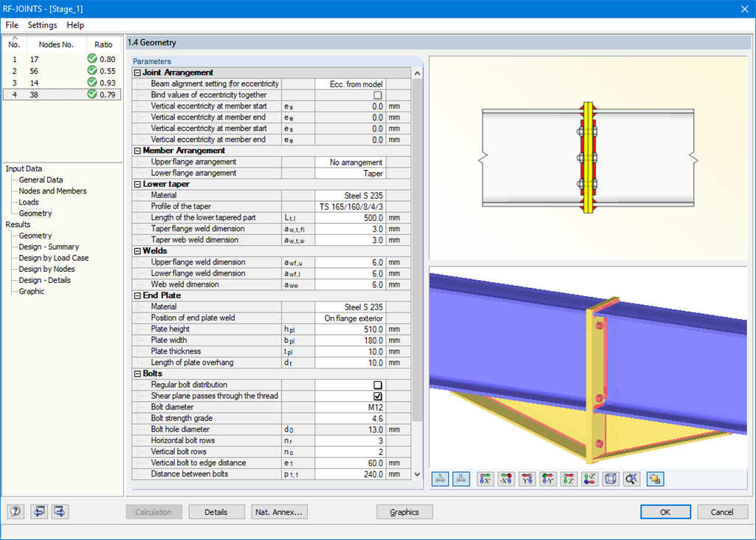The width and height of the screenshot is (756, 540).
Task: Activate the isometric -Z view
Action: click(x=589, y=479)
